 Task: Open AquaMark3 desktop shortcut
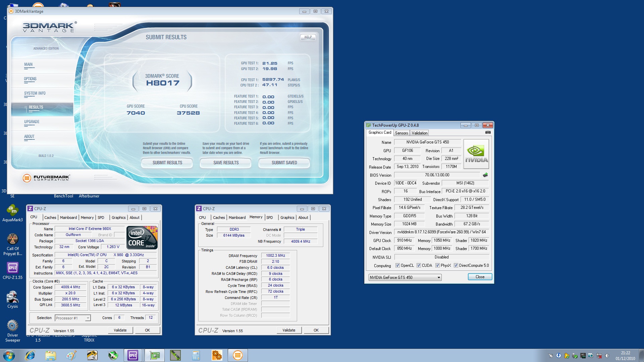pos(12,211)
